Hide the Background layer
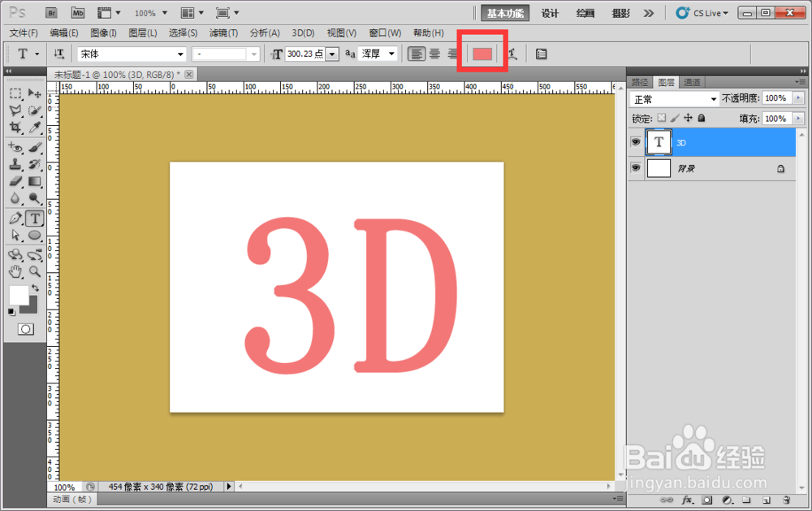Image resolution: width=812 pixels, height=511 pixels. pos(636,168)
